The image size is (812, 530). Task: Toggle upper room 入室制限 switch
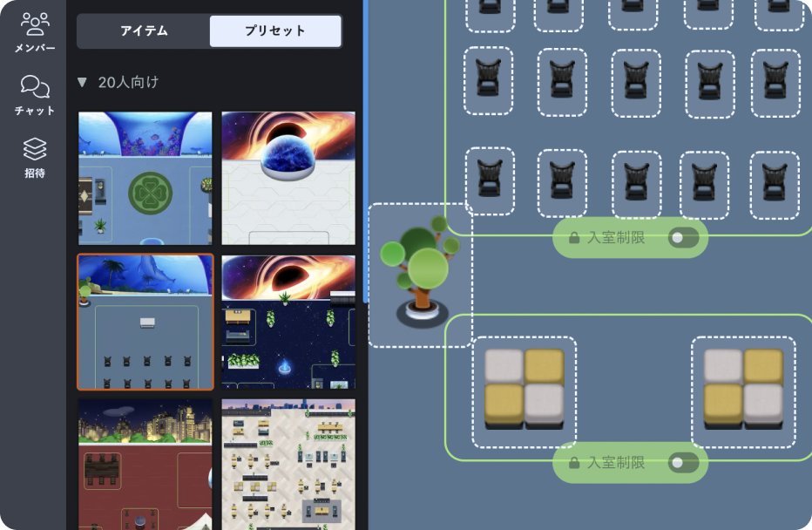(x=684, y=238)
